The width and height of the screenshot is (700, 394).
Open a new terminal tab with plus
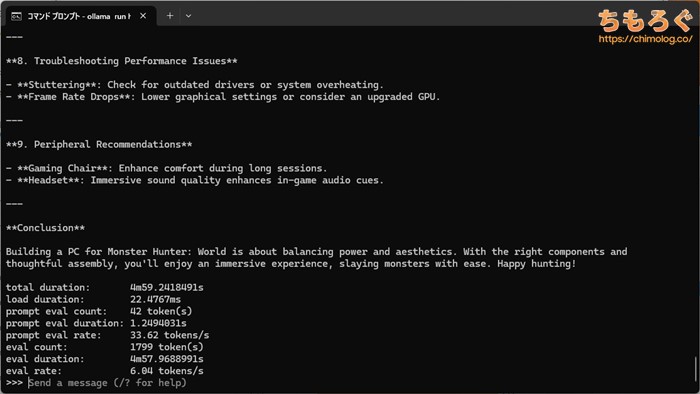pos(170,16)
